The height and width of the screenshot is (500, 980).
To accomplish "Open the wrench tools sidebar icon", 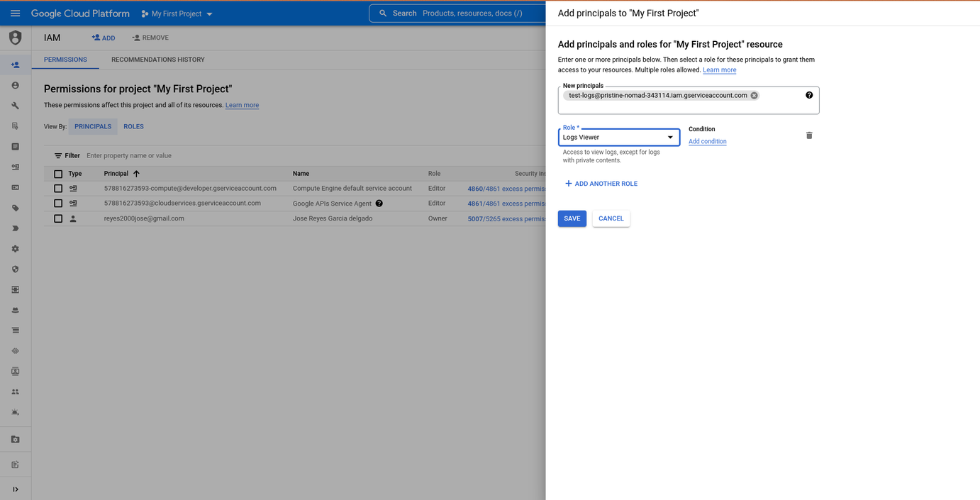I will pyautogui.click(x=15, y=106).
